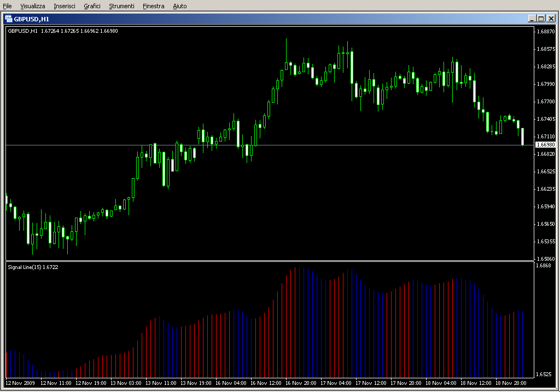Click the 17 Nov 12:00 time label

click(x=371, y=383)
